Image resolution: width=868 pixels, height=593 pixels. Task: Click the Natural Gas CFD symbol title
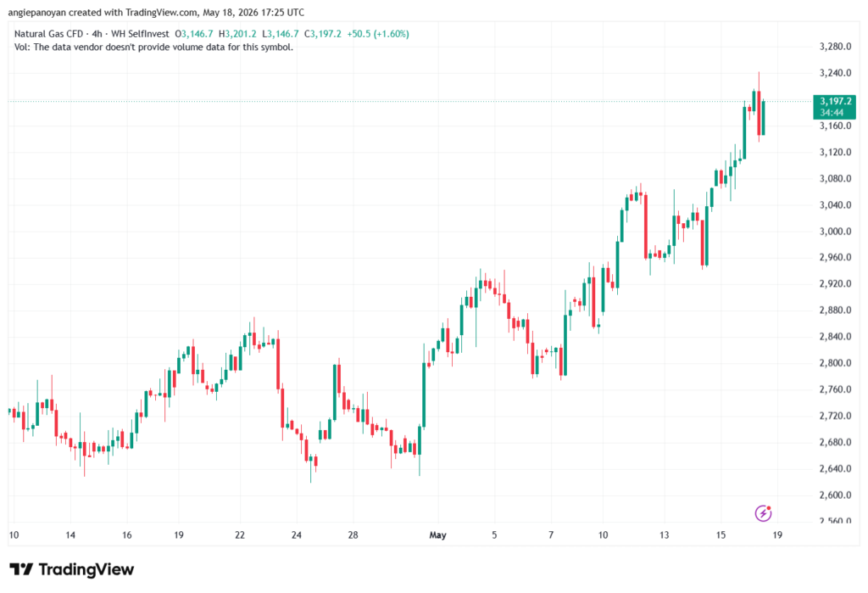point(48,34)
